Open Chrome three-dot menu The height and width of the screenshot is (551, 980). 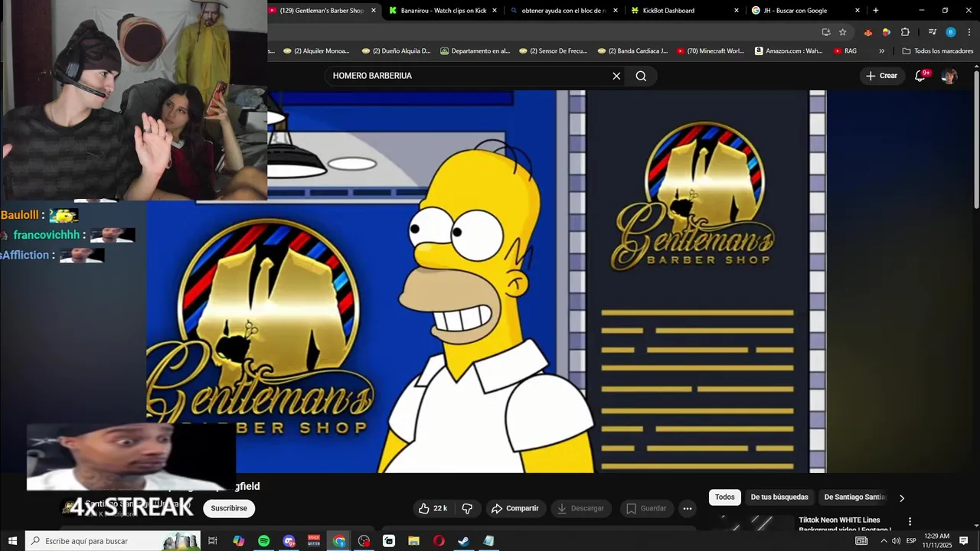click(x=969, y=32)
